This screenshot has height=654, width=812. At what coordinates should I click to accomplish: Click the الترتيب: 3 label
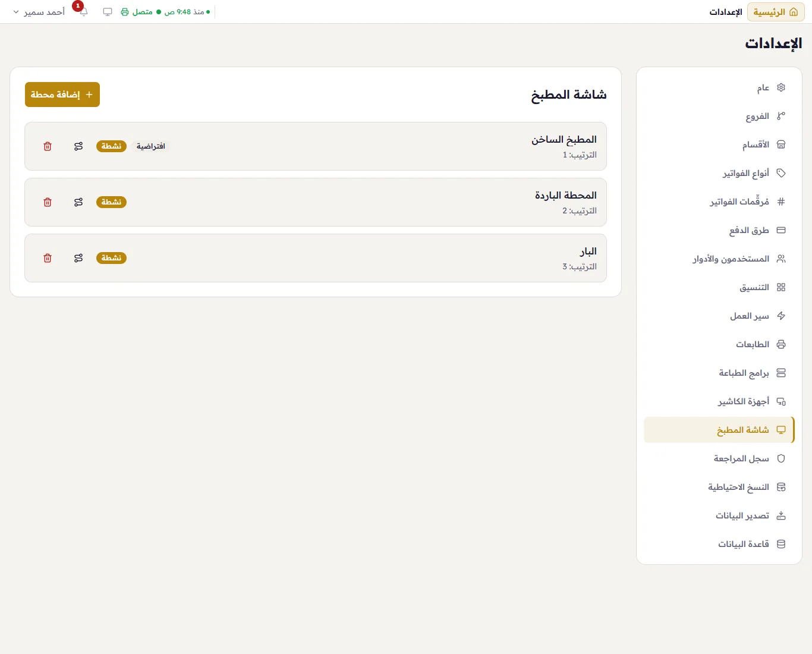click(x=580, y=266)
